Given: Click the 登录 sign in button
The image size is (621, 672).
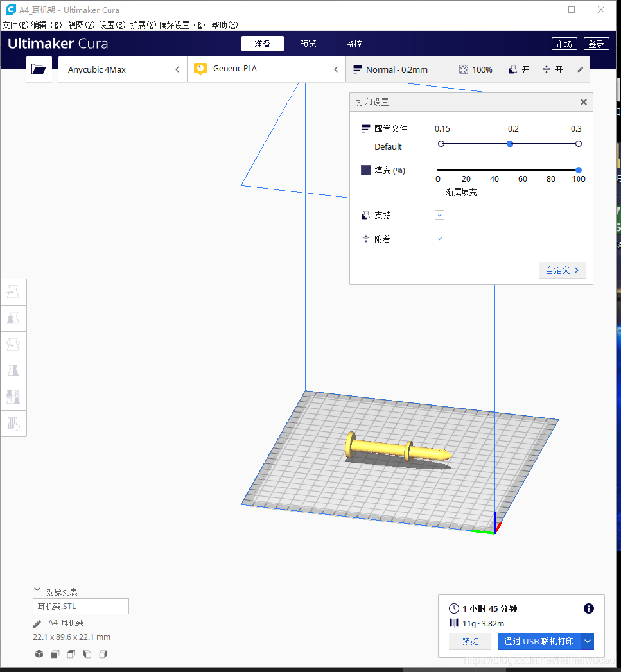Looking at the screenshot, I should 596,44.
